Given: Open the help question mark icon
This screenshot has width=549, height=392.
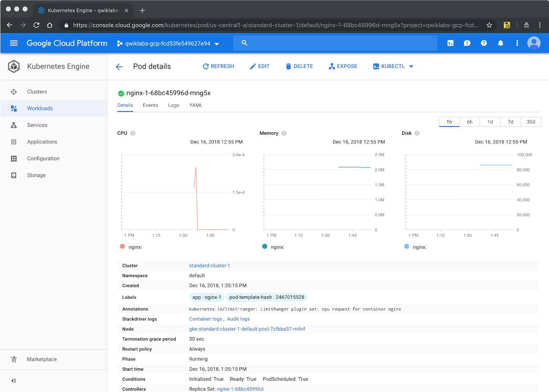Looking at the screenshot, I should tap(484, 43).
